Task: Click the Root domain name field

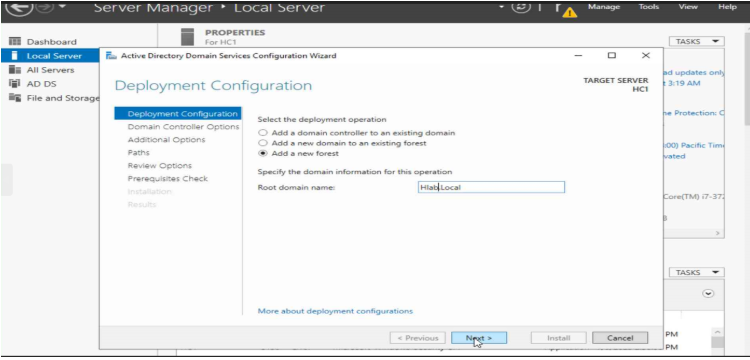Action: pos(491,187)
